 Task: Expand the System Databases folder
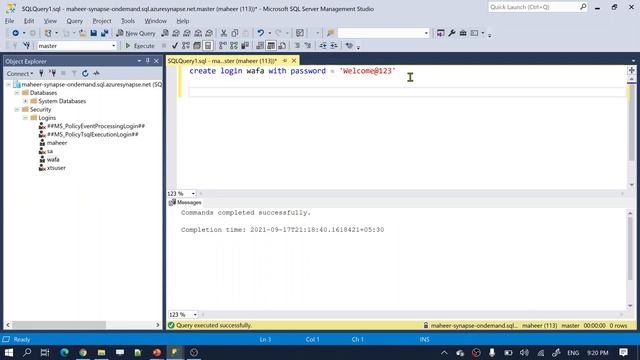coord(25,101)
